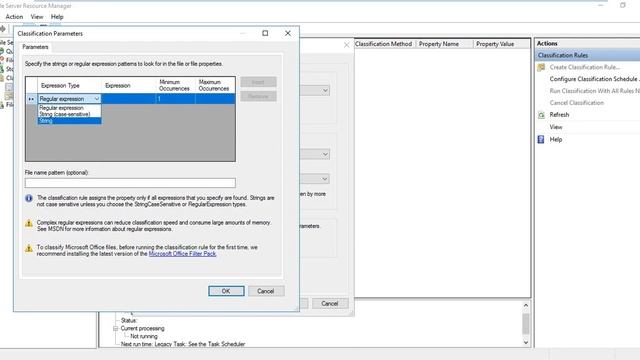Click the Insert button
Image resolution: width=640 pixels, height=360 pixels.
pyautogui.click(x=258, y=82)
